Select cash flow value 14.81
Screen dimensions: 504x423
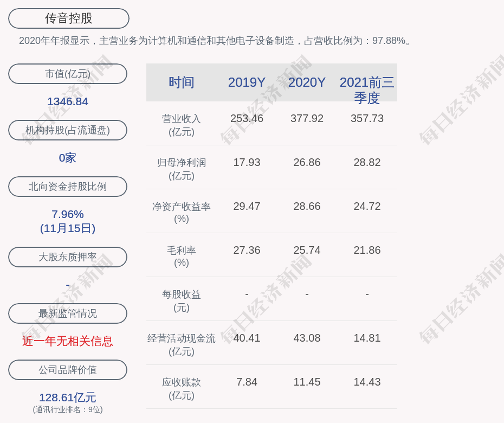coord(367,338)
